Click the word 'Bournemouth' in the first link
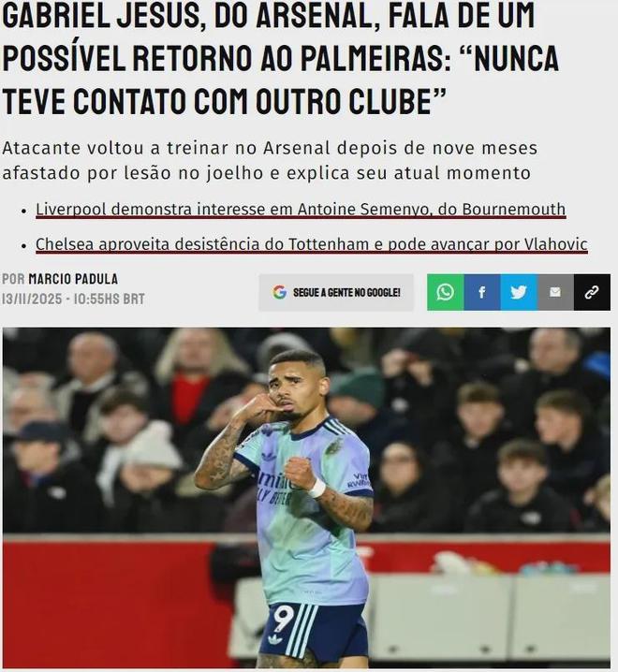This screenshot has width=618, height=672. [514, 210]
